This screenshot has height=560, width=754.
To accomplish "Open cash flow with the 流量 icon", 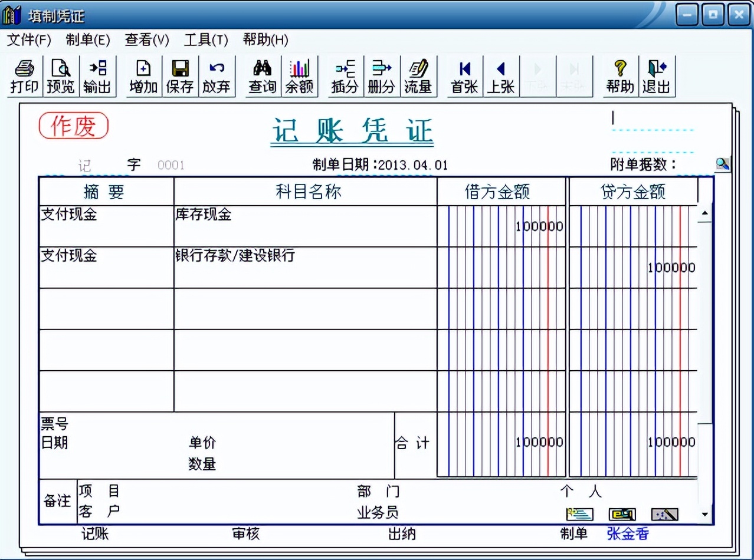I will 418,75.
